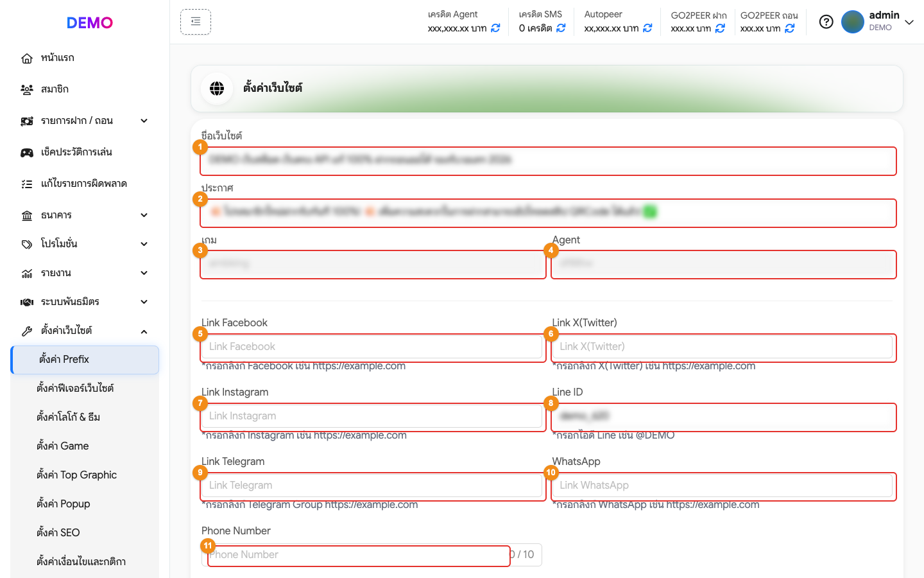Screen dimensions: 924x578
Task: Collapse the sidebar with the menu icon
Action: pyautogui.click(x=196, y=22)
